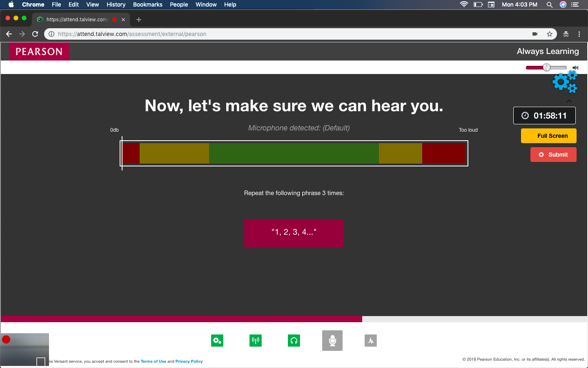Open Chrome's three-dot menu
This screenshot has width=588, height=368.
[579, 34]
